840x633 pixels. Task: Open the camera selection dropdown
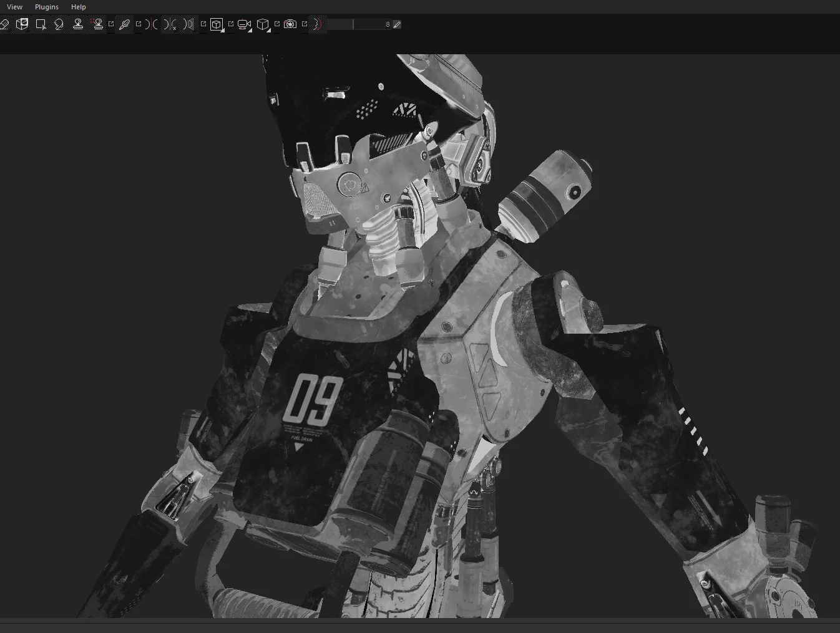point(244,25)
